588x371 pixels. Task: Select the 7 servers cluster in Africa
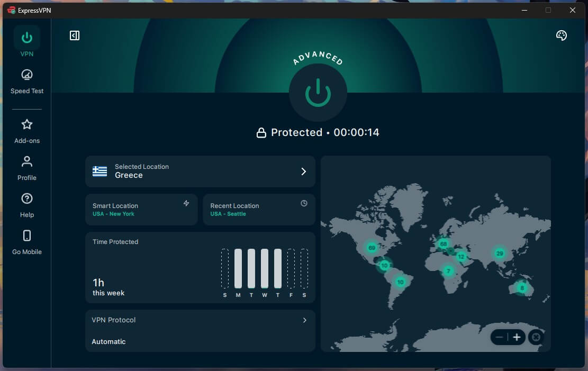(x=448, y=271)
